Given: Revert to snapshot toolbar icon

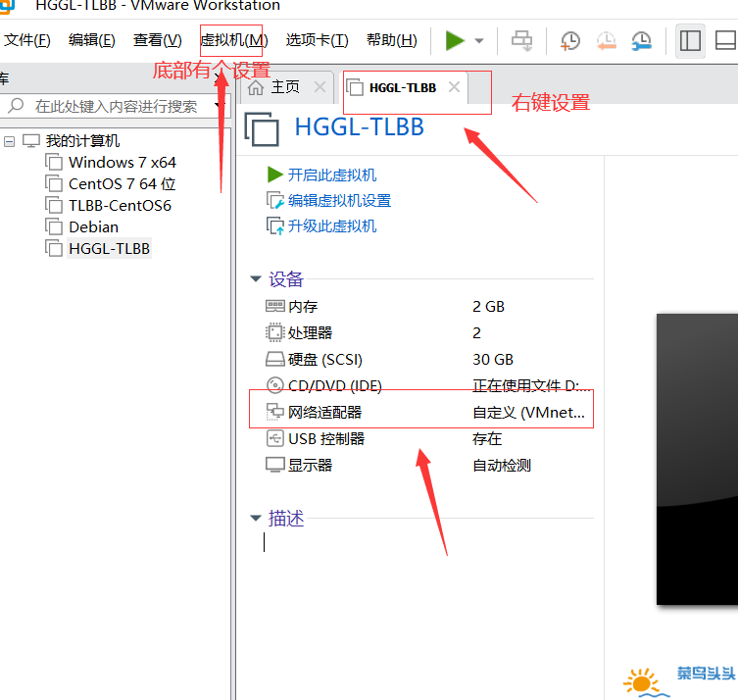Looking at the screenshot, I should [607, 41].
